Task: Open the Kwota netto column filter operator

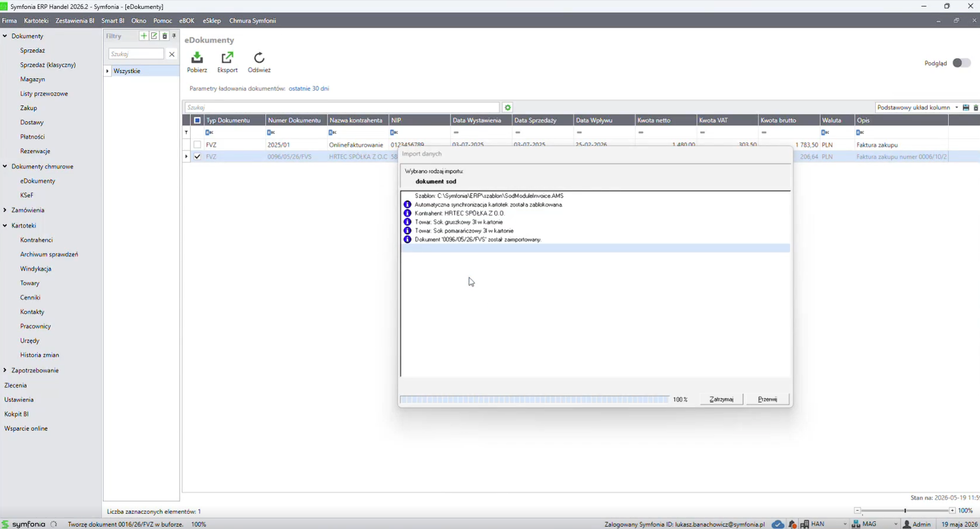Action: (641, 132)
